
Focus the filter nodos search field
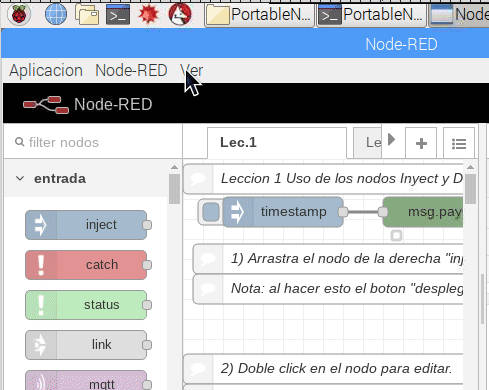point(93,142)
